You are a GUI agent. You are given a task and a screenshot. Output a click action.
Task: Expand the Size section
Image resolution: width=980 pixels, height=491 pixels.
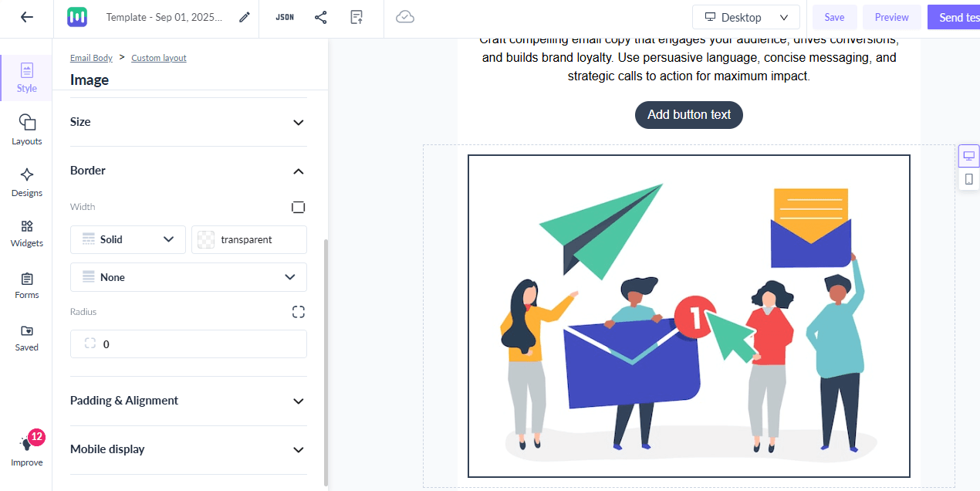tap(188, 122)
